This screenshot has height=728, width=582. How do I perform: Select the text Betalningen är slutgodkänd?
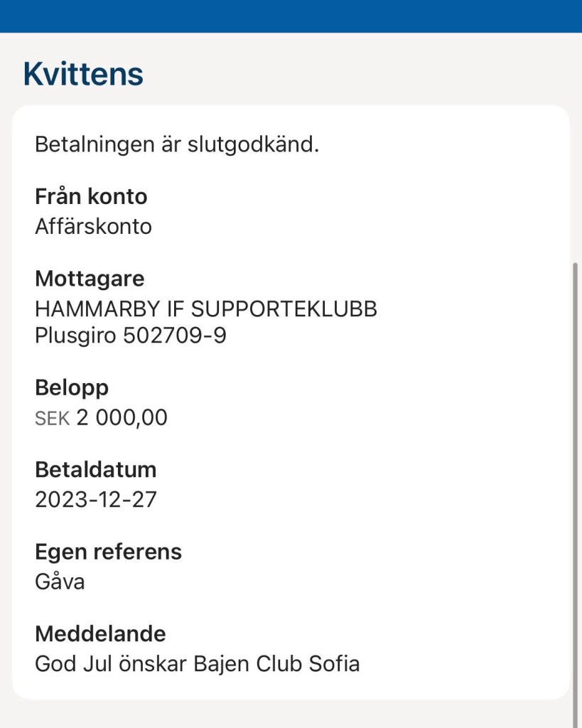(x=177, y=145)
